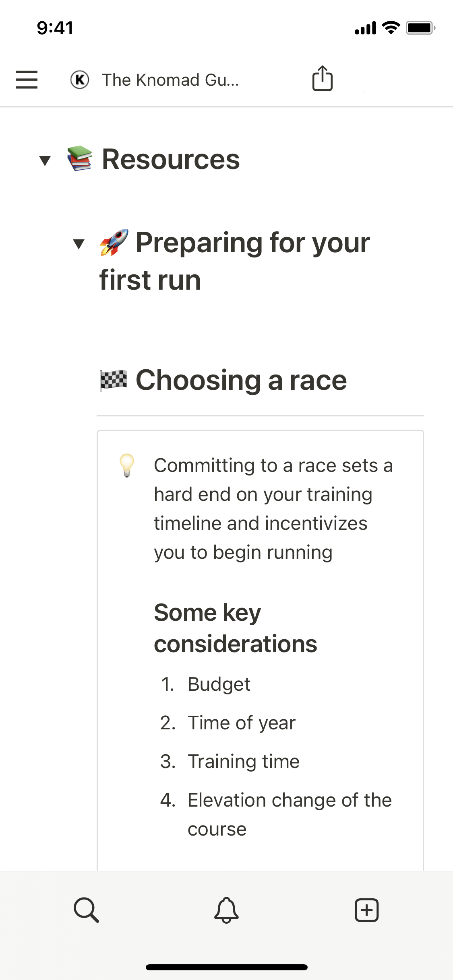Select the Budget list item
The width and height of the screenshot is (453, 980).
(x=219, y=684)
